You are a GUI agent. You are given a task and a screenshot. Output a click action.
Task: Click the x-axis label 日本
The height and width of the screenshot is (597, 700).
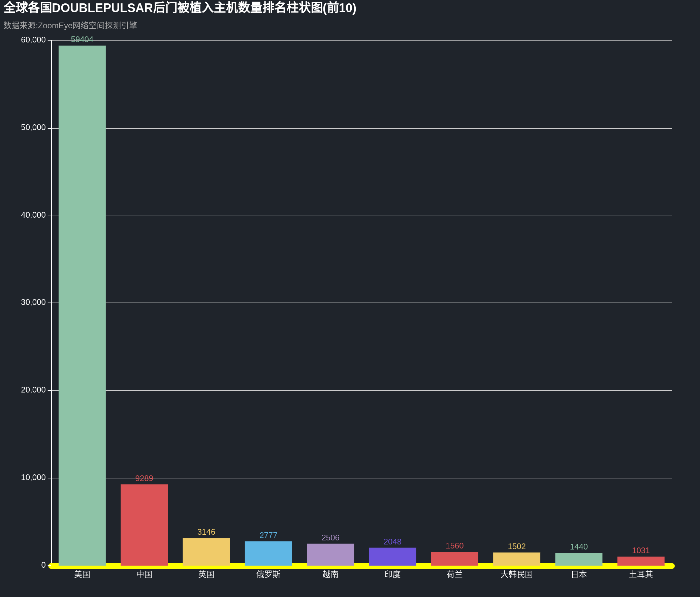click(x=579, y=574)
